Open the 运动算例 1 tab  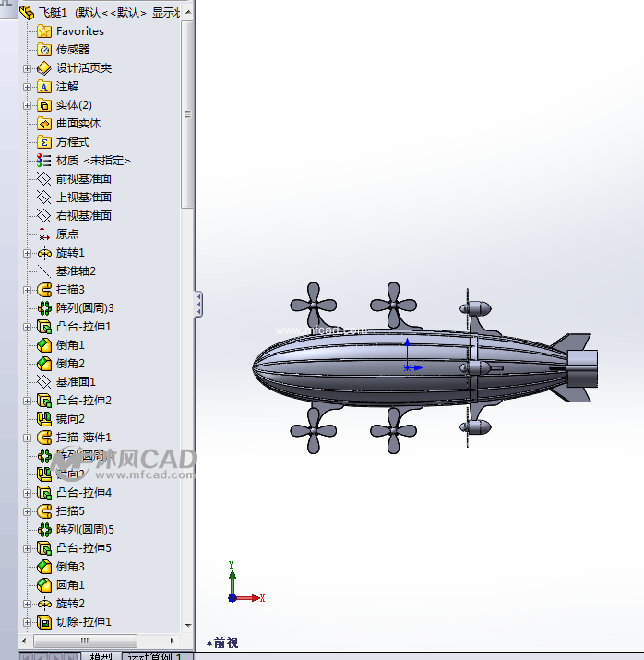point(157,655)
